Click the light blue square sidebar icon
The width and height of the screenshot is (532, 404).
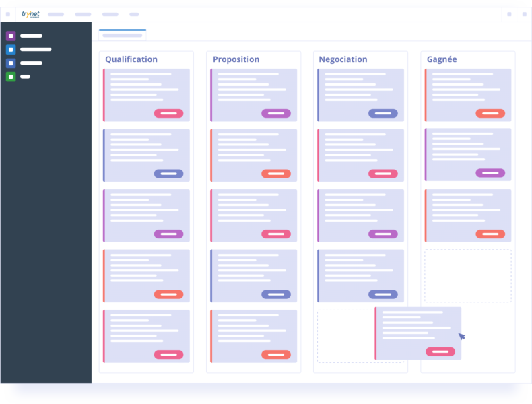(x=11, y=49)
